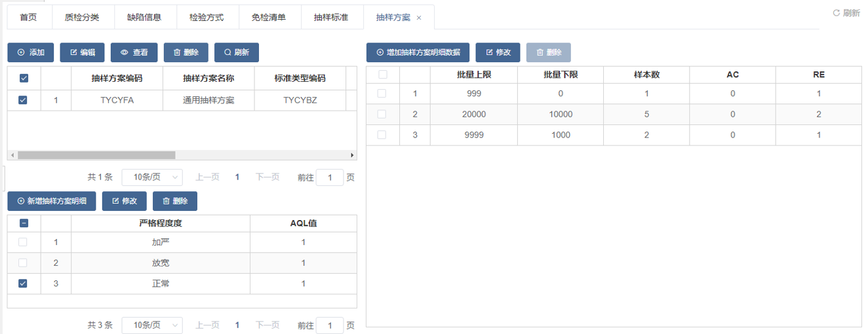Click 下一页 under the sampling plan table
868x334 pixels.
(267, 177)
